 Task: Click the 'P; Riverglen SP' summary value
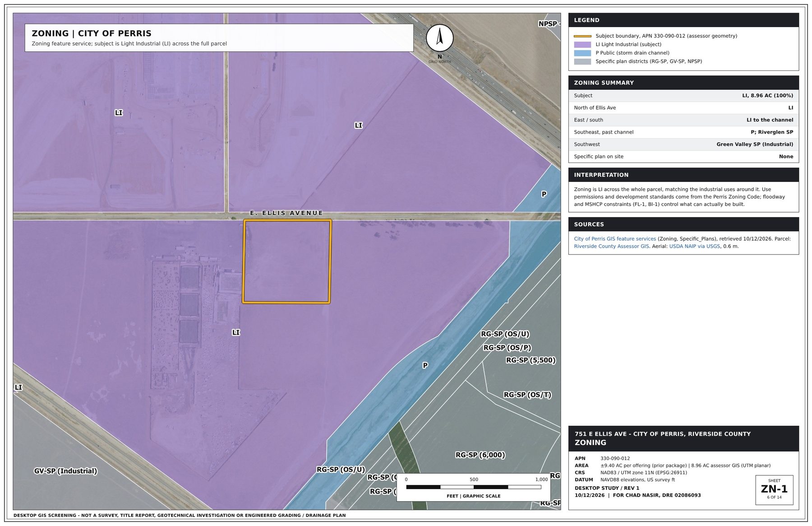[772, 132]
